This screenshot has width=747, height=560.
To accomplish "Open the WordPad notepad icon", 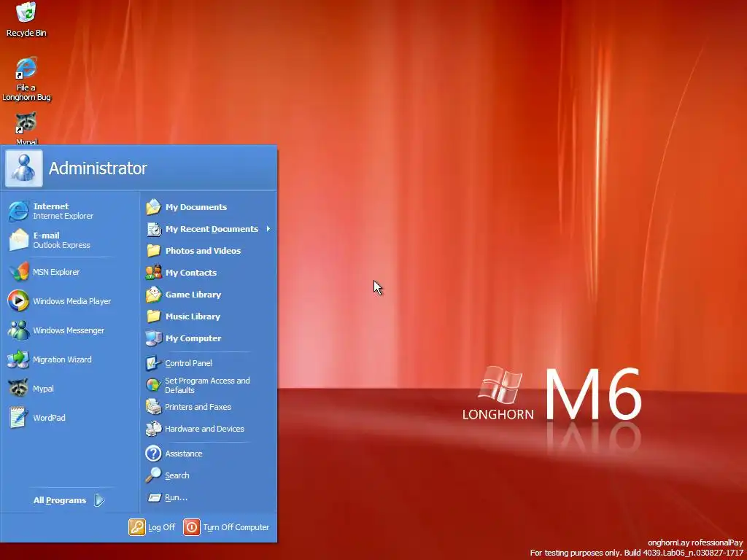I will [18, 418].
